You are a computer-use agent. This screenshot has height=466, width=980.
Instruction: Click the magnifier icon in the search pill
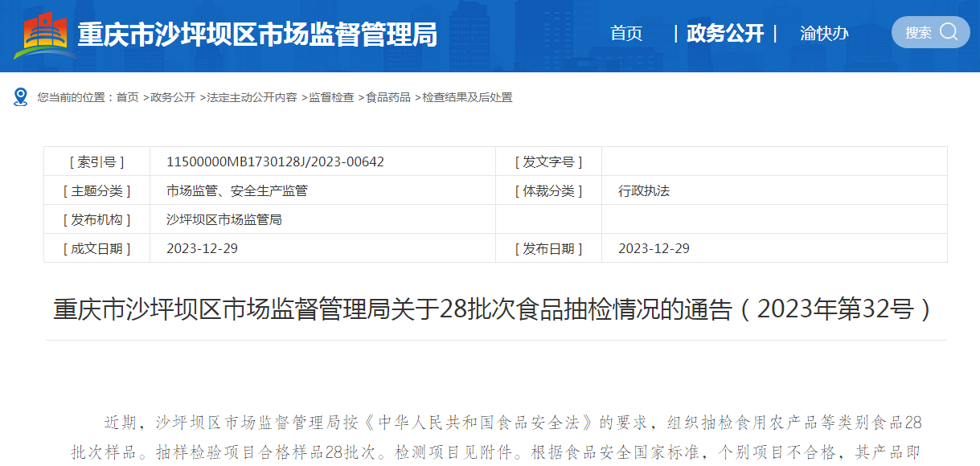[949, 32]
